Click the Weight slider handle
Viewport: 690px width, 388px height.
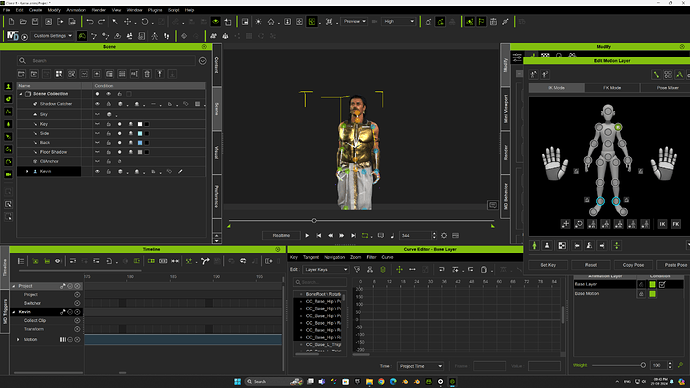[643, 365]
